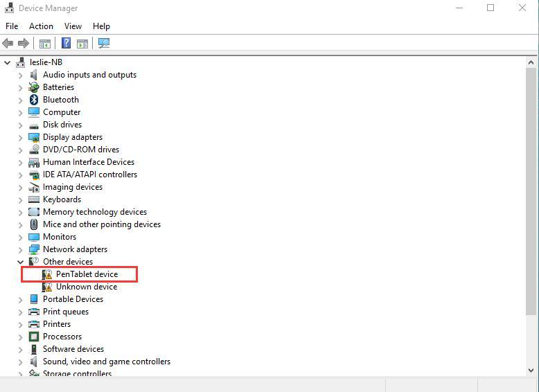The image size is (539, 392).
Task: Select the Storage controllers label
Action: [77, 373]
